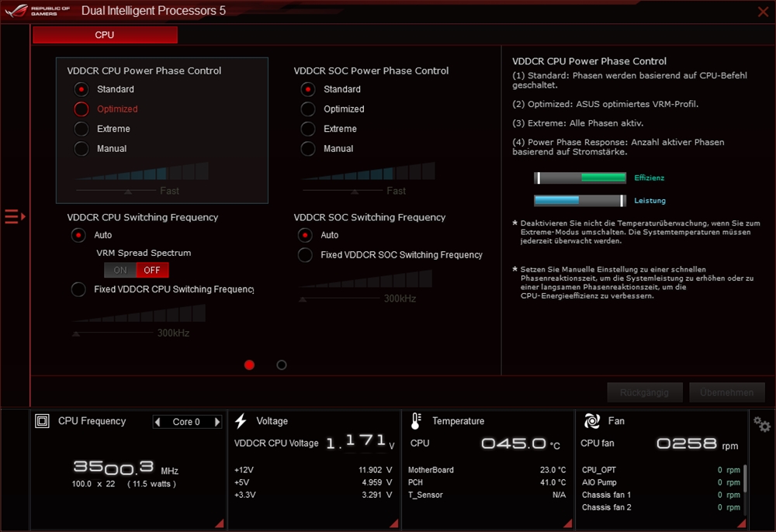The width and height of the screenshot is (776, 532).
Task: Click the VRM Spread Spectrum label
Action: (144, 253)
